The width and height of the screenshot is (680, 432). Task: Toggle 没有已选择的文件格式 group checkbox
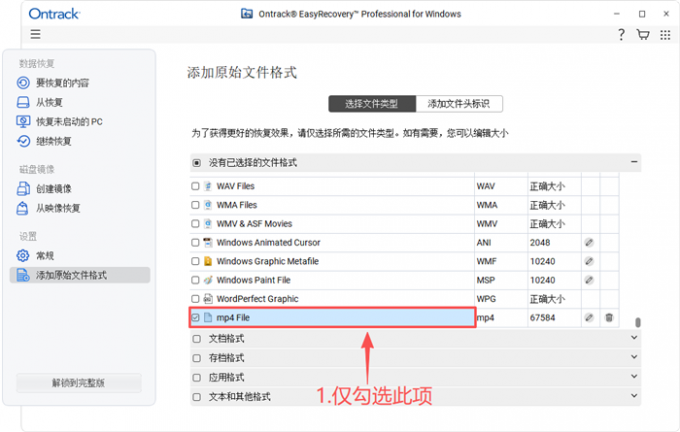[197, 163]
